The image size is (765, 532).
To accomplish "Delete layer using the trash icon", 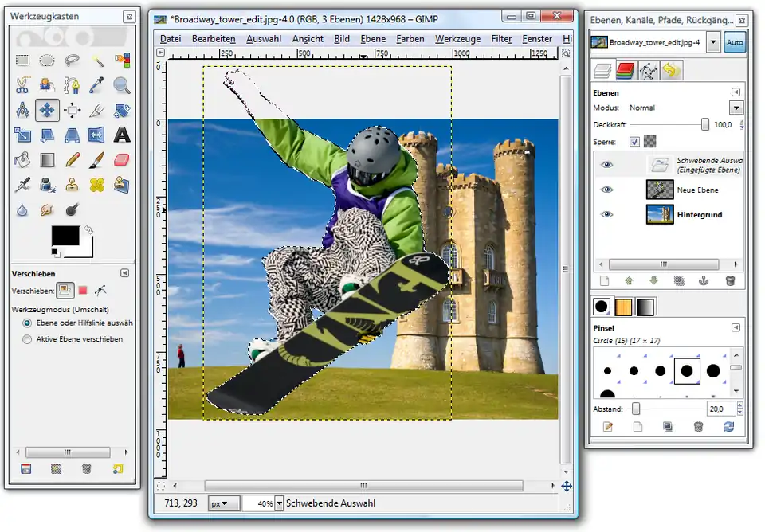I will (x=730, y=280).
